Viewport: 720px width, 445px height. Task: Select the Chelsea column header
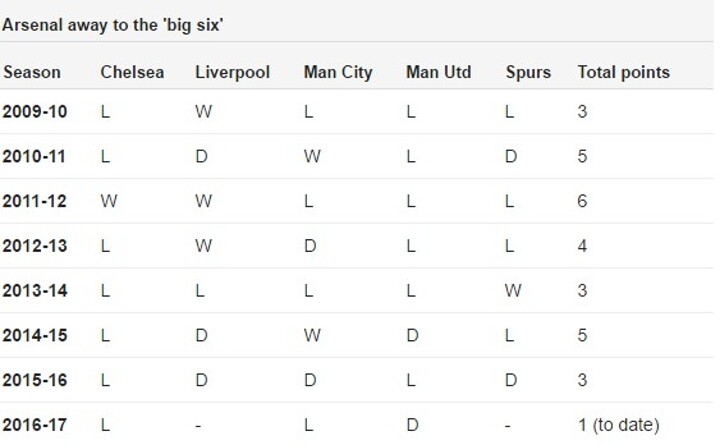[x=132, y=73]
